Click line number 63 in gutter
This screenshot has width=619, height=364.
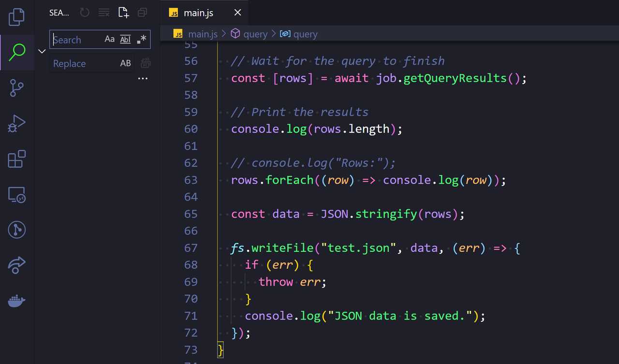(x=191, y=180)
